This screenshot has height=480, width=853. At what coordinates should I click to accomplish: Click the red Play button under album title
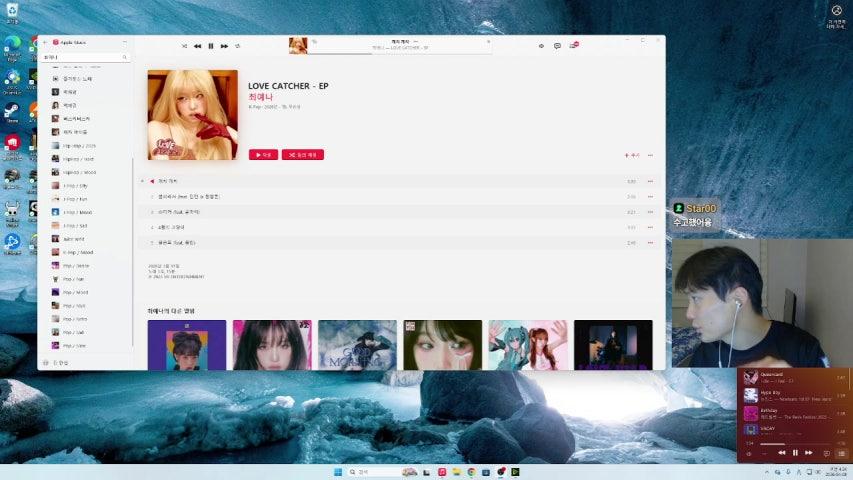click(x=263, y=155)
